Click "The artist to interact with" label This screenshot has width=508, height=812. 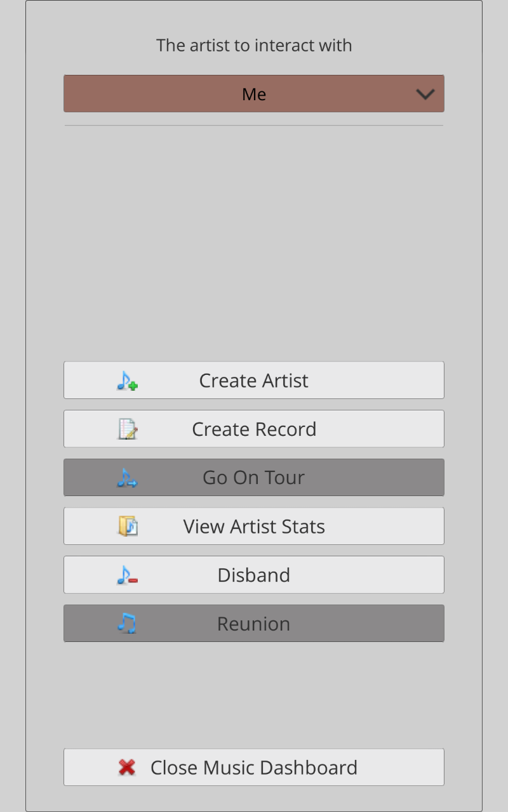point(254,46)
